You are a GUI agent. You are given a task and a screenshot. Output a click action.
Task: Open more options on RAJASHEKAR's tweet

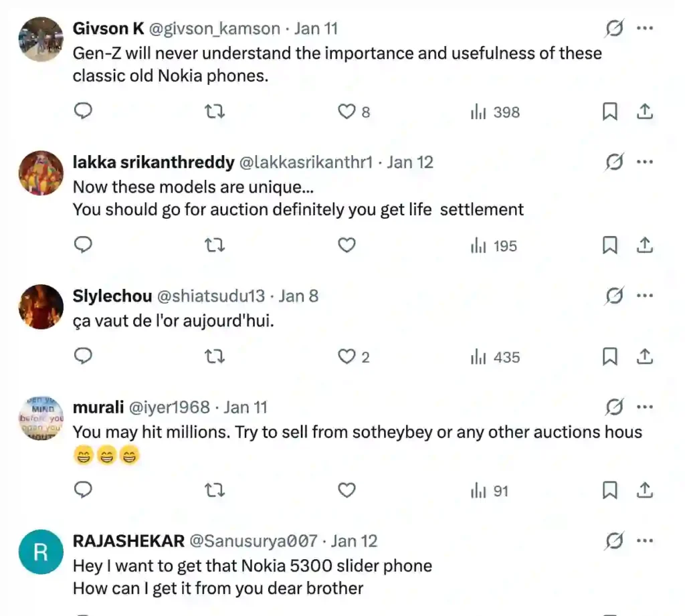(x=644, y=540)
